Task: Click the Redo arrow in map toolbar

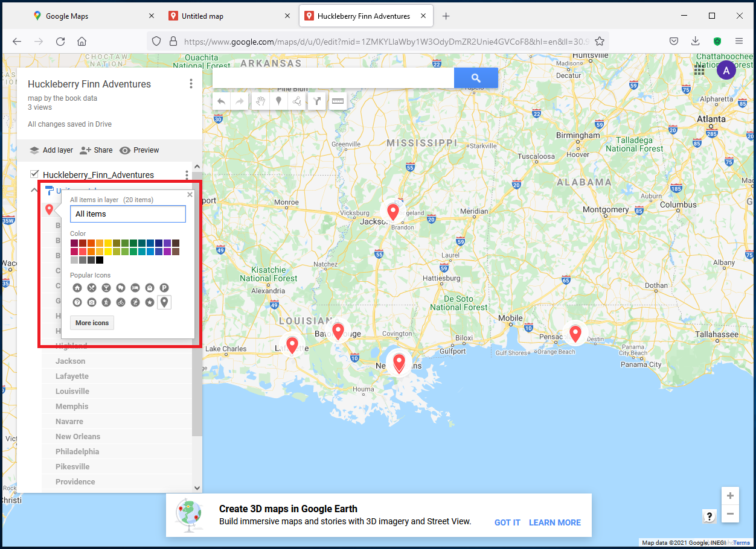Action: 240,101
